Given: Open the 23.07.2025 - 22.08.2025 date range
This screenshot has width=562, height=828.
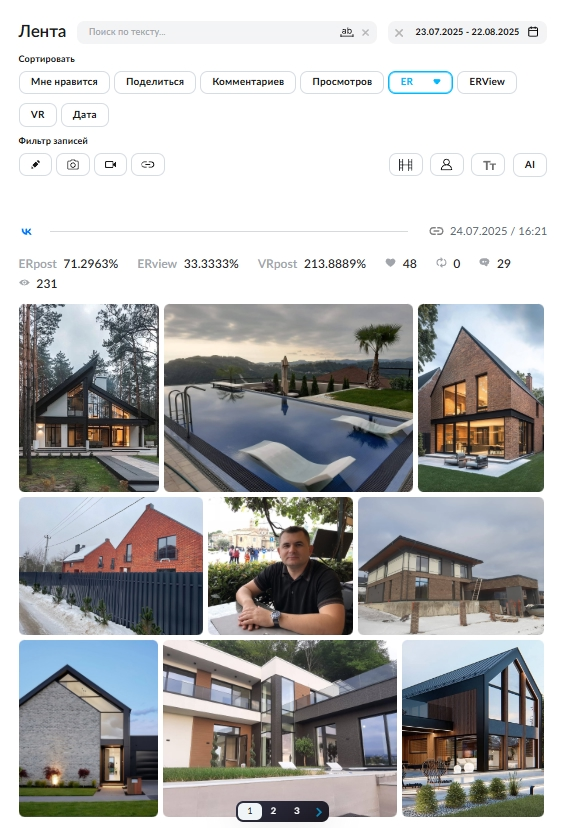Looking at the screenshot, I should (467, 32).
